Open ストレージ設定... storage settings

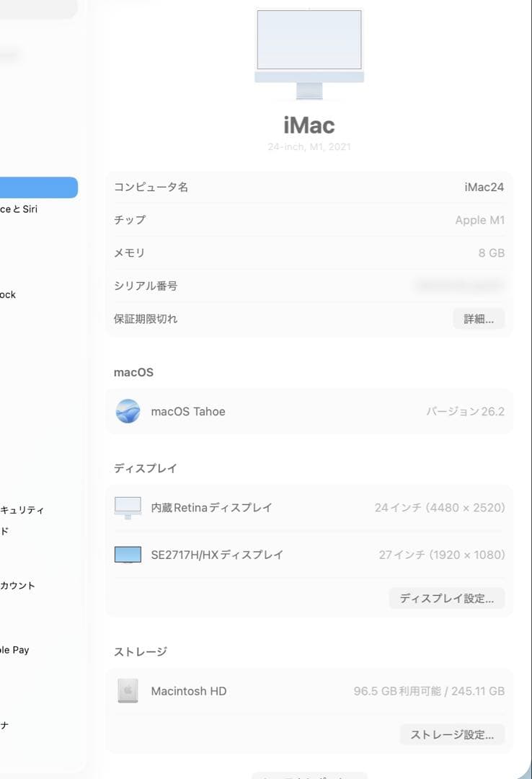(452, 734)
